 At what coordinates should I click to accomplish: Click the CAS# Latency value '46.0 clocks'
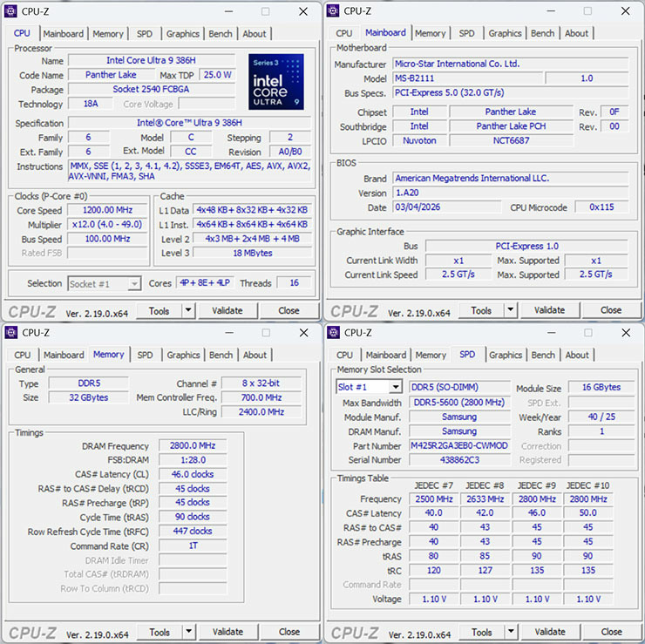coord(193,475)
